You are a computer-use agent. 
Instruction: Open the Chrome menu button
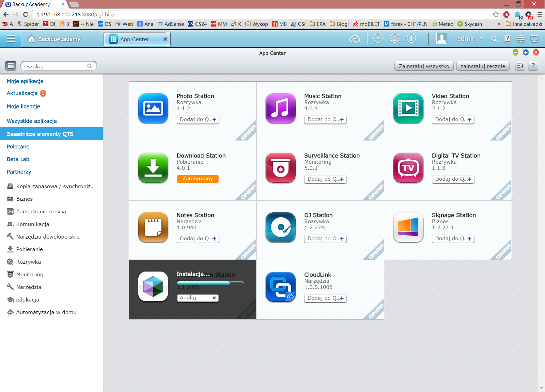point(540,15)
